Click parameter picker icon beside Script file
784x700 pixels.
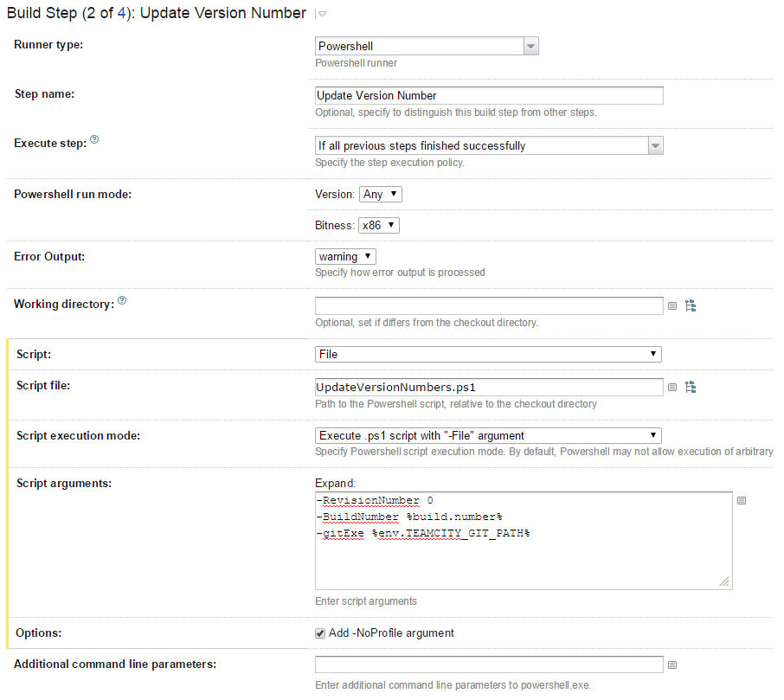(x=672, y=388)
